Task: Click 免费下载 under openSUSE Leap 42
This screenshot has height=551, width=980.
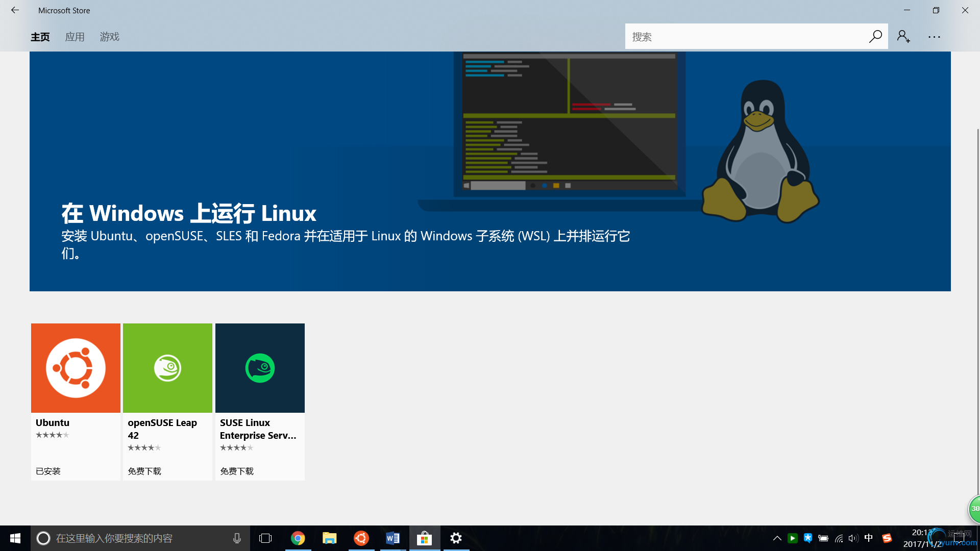Action: pos(144,471)
